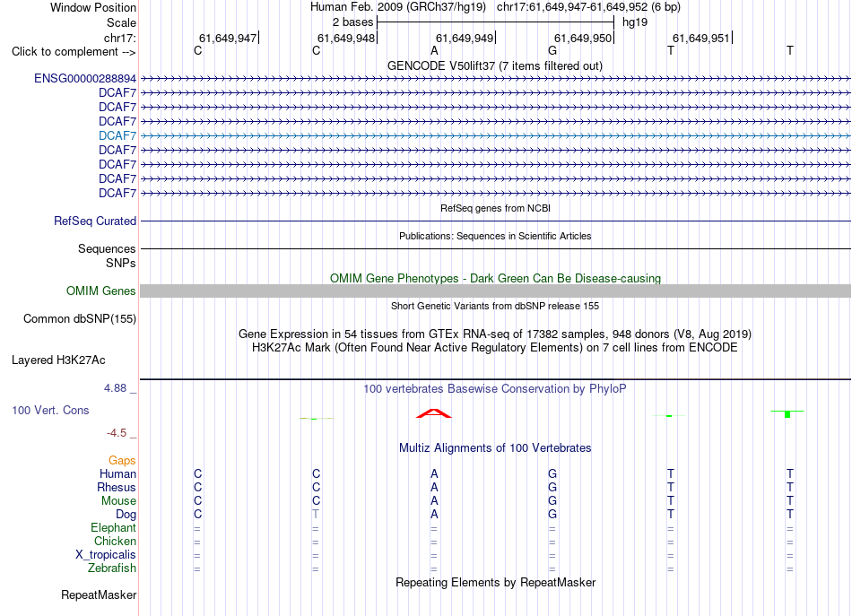852x616 pixels.
Task: Click the Window Position label
Action: click(93, 7)
